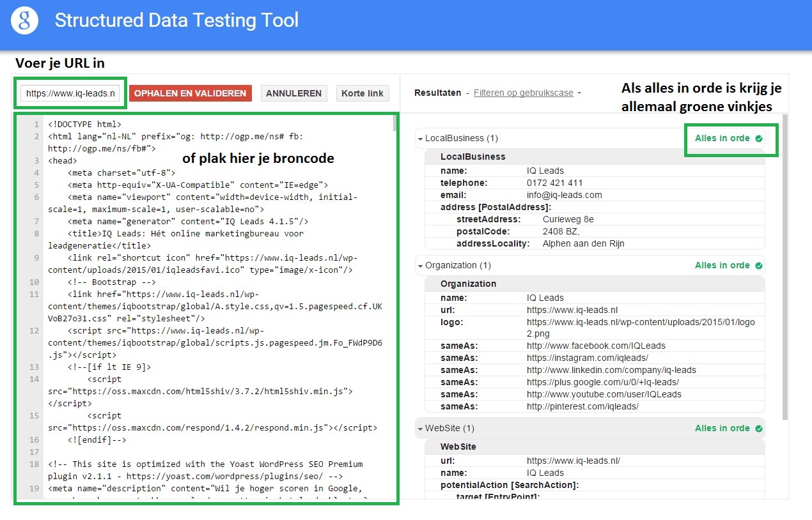Click the sameAs Pinterest URL value
The width and height of the screenshot is (812, 520).
click(582, 406)
